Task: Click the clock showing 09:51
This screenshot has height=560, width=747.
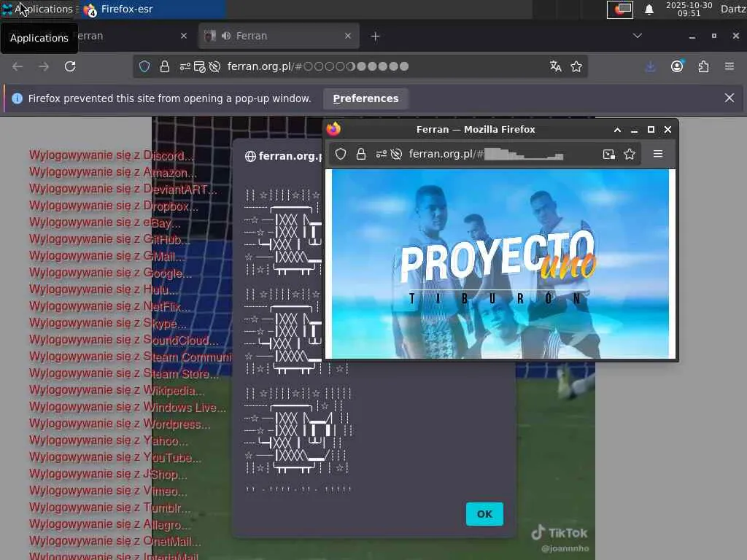Action: pos(689,9)
